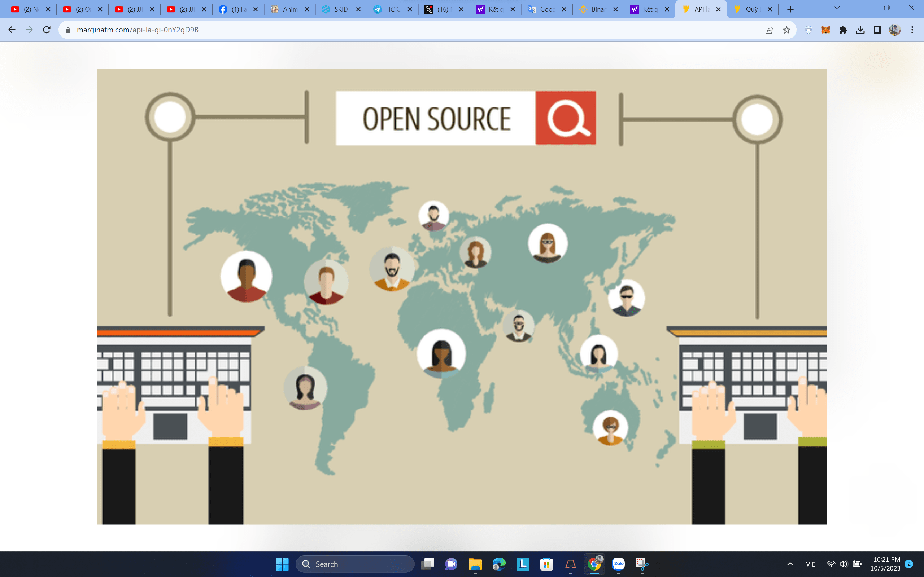
Task: Toggle the Chrome side panel
Action: (x=877, y=30)
